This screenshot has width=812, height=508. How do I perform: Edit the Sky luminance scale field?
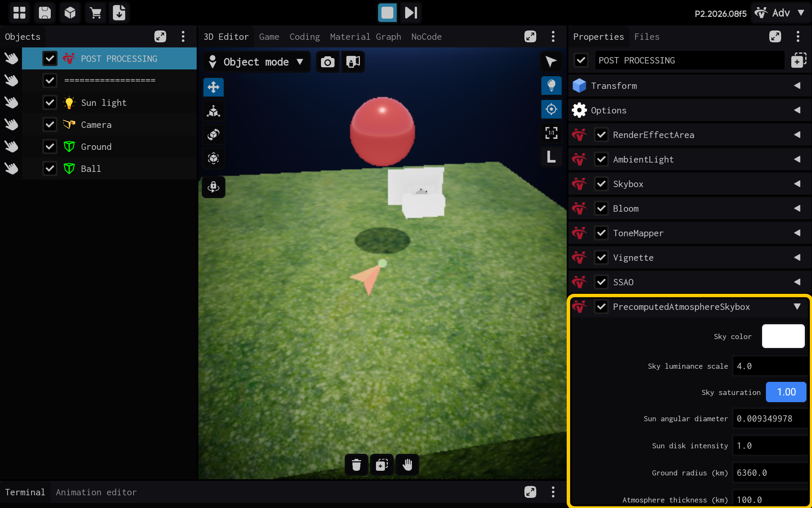click(771, 366)
